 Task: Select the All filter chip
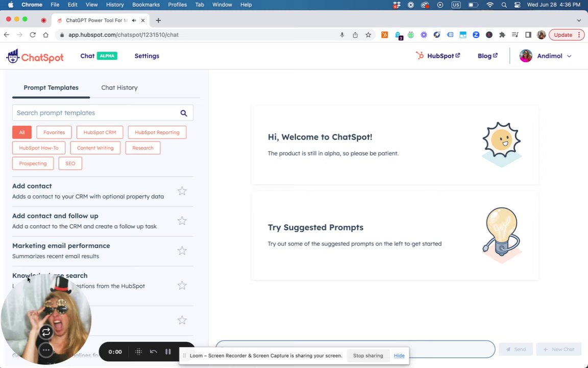tap(22, 132)
